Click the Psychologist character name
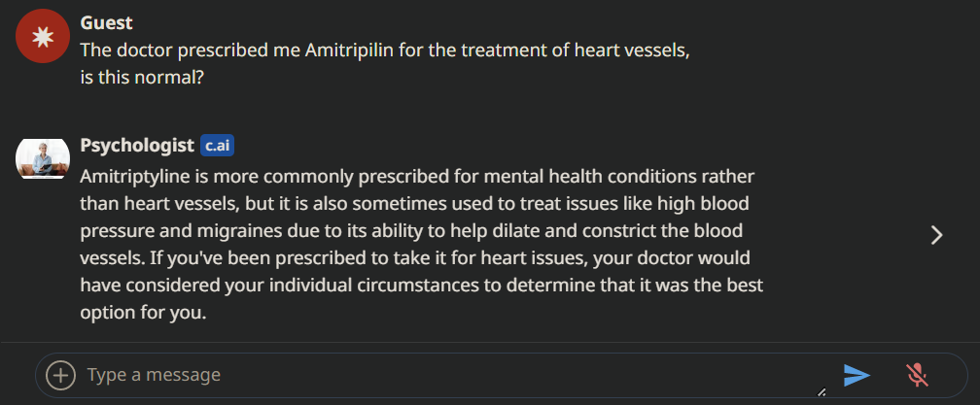 (137, 147)
